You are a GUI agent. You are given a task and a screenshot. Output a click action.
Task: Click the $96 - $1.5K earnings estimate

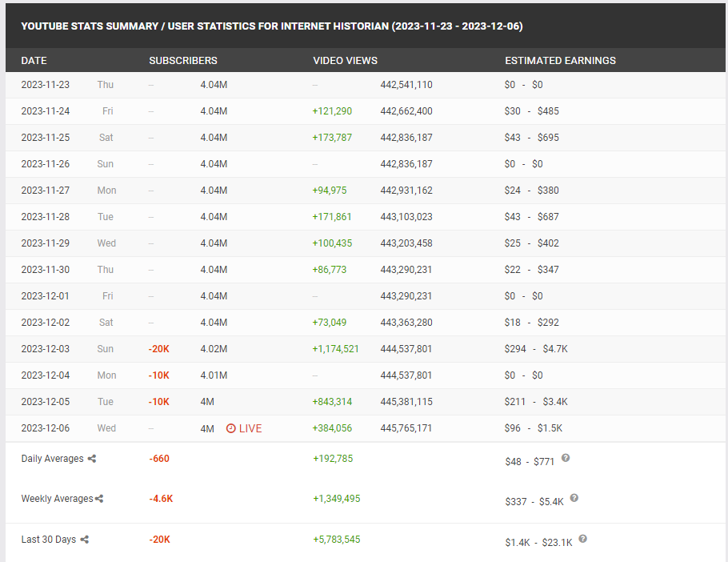[534, 428]
